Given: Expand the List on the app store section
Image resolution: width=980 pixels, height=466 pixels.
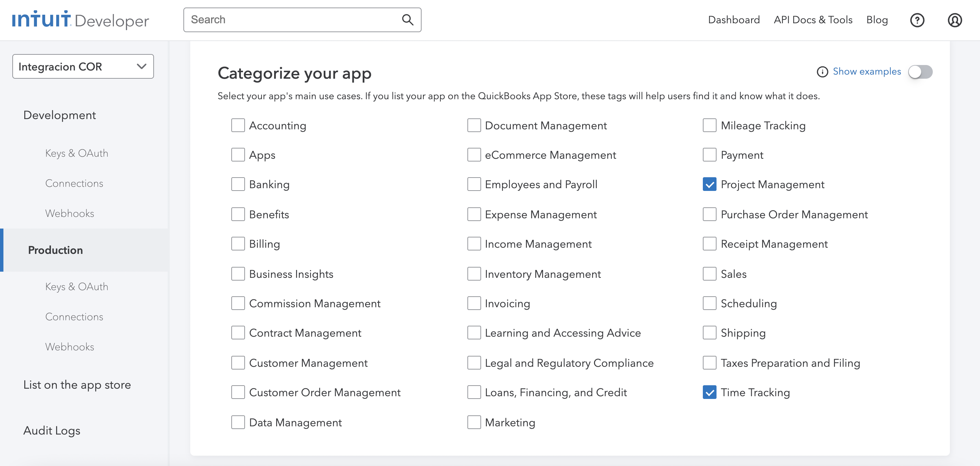Looking at the screenshot, I should tap(77, 385).
